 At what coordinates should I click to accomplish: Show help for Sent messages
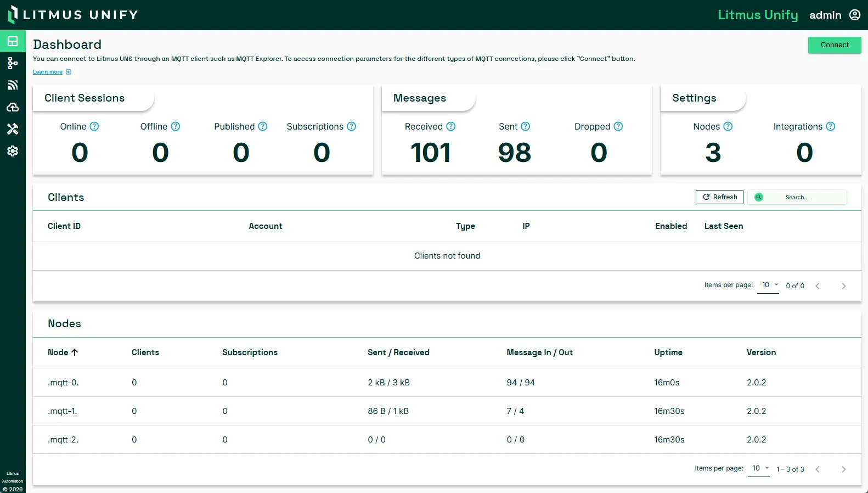[x=526, y=126]
